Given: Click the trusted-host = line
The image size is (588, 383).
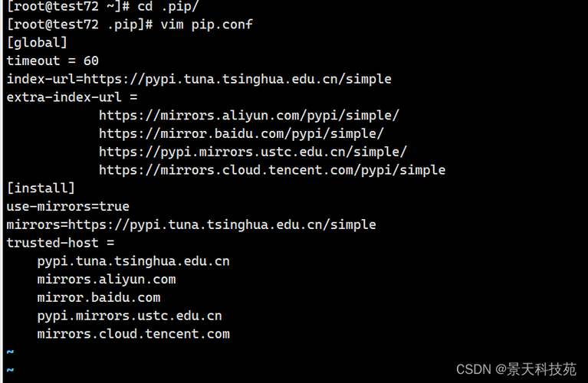Looking at the screenshot, I should tap(61, 243).
